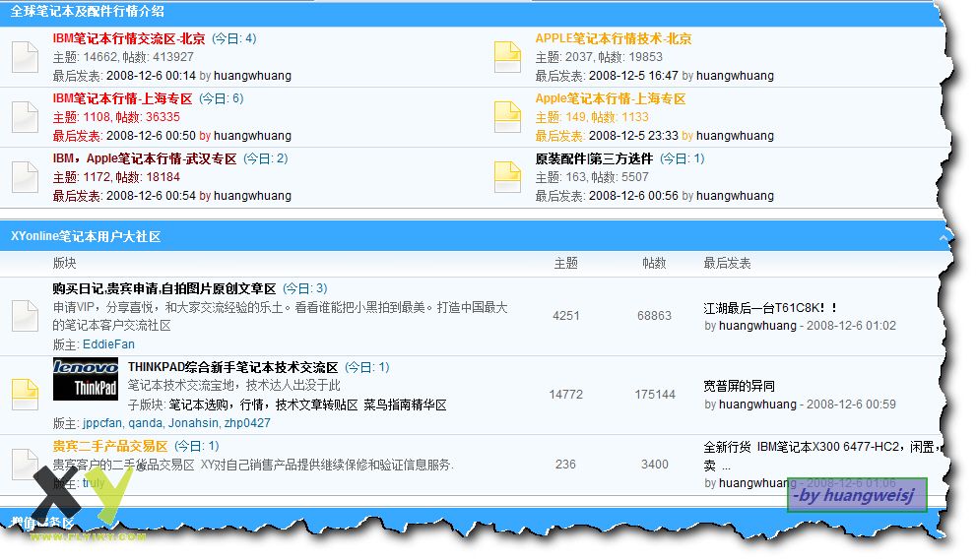Open 购买日记,贵宾申请,自拍图片原创文章区 forum

164,288
